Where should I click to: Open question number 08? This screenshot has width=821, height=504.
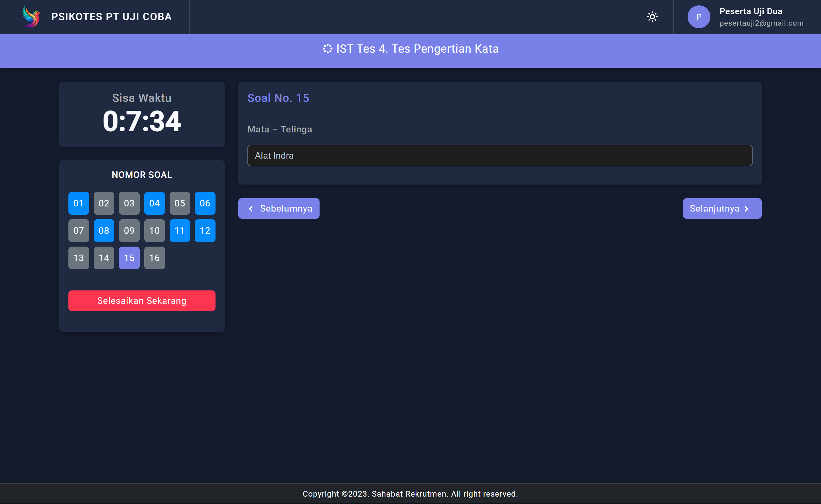pos(104,230)
